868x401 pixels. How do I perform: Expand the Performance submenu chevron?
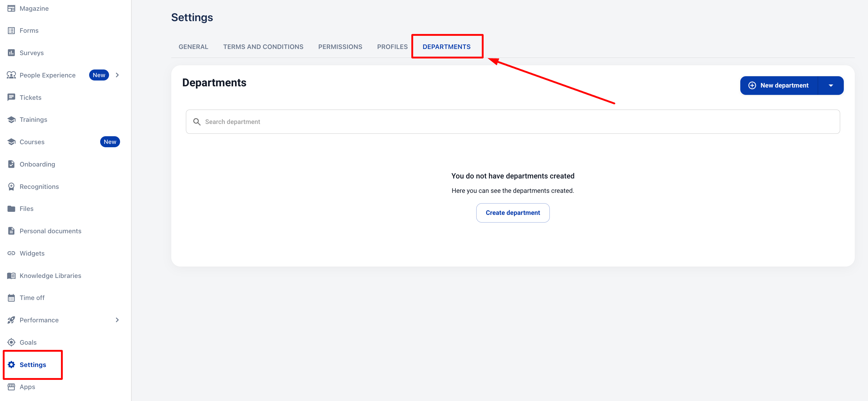[x=117, y=320]
